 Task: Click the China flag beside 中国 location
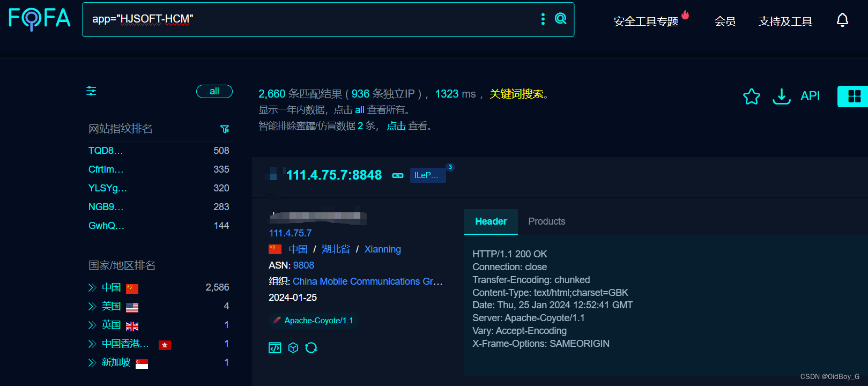(x=275, y=249)
